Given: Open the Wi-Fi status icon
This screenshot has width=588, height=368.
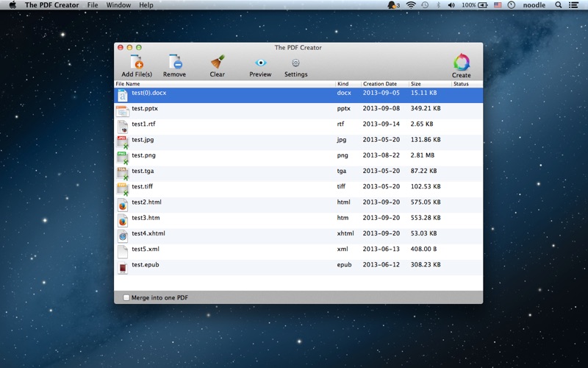Looking at the screenshot, I should coord(411,5).
